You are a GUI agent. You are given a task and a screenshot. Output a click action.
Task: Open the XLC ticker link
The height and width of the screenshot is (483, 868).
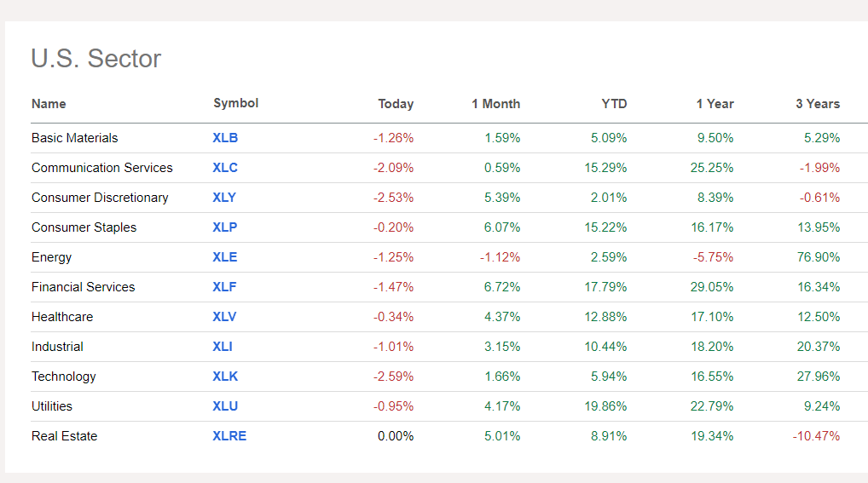225,168
